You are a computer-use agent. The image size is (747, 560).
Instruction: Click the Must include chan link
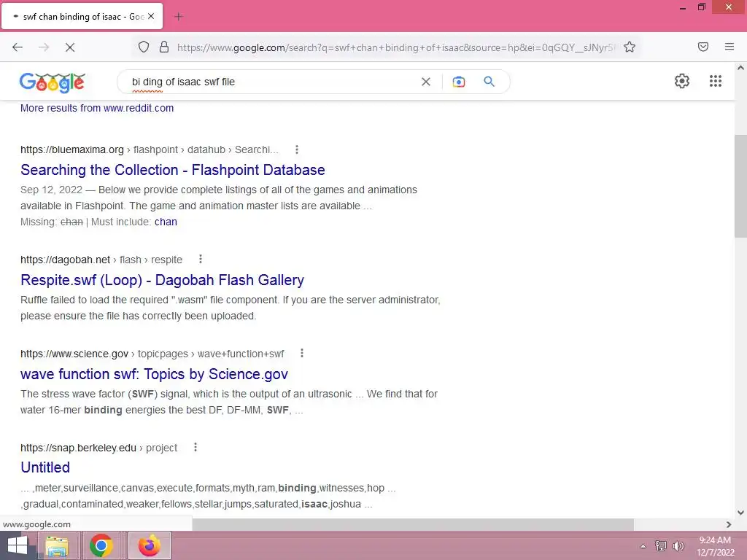coord(166,222)
